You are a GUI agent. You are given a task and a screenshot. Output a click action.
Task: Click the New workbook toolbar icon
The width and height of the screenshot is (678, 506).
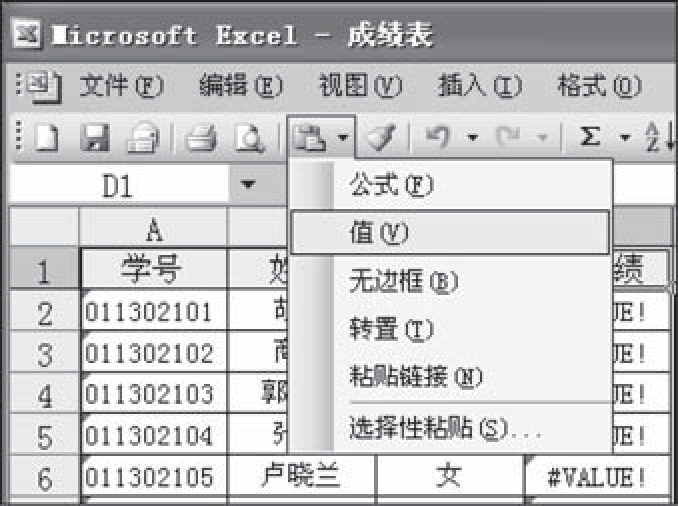click(47, 138)
